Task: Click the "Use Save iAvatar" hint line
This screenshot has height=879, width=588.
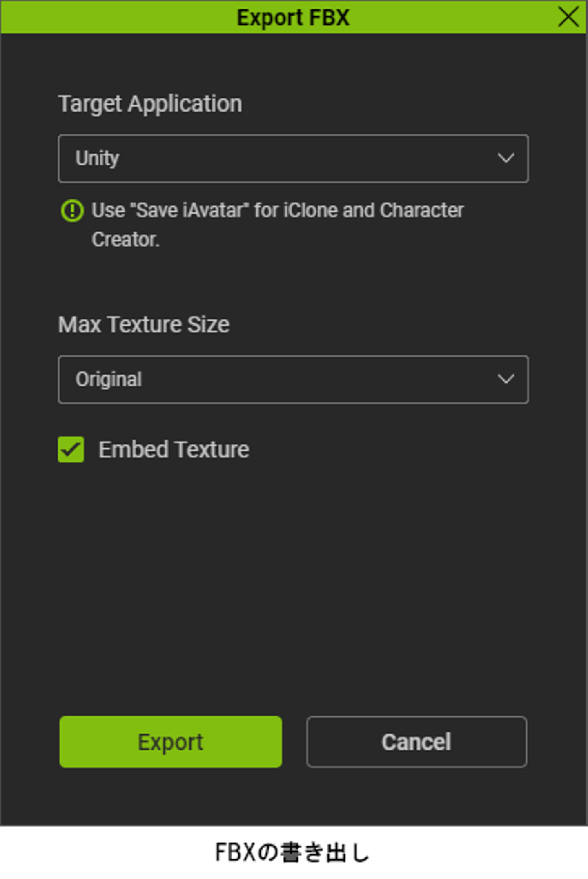Action: click(278, 211)
